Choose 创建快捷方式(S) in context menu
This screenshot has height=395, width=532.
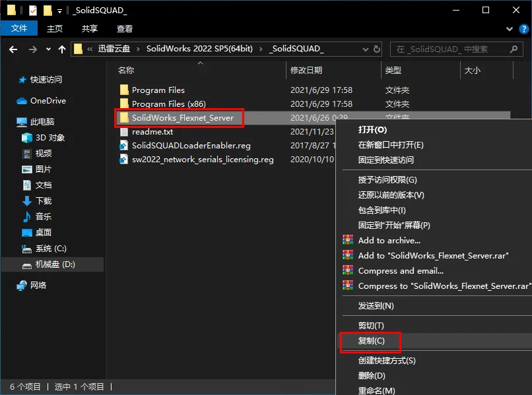[387, 361]
